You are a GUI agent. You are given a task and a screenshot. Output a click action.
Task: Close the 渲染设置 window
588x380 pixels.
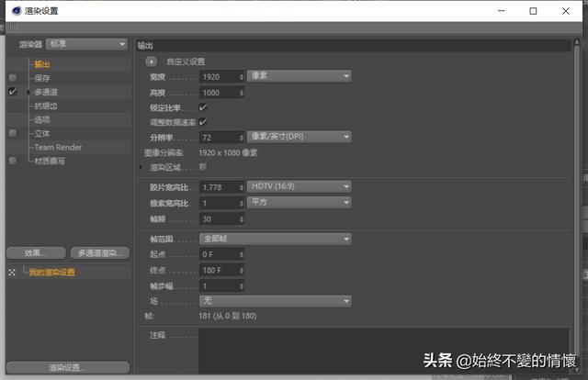pos(566,11)
